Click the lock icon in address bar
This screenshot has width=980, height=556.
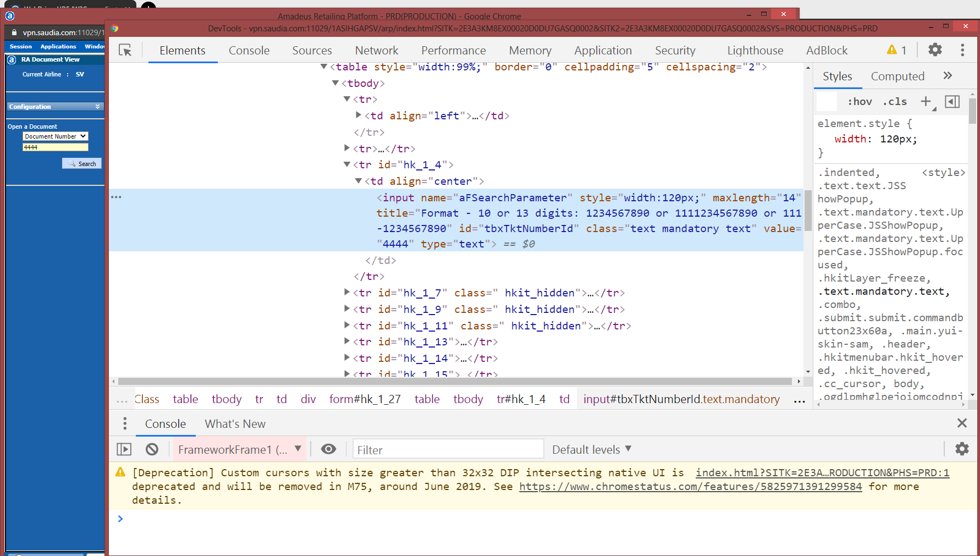pos(14,32)
